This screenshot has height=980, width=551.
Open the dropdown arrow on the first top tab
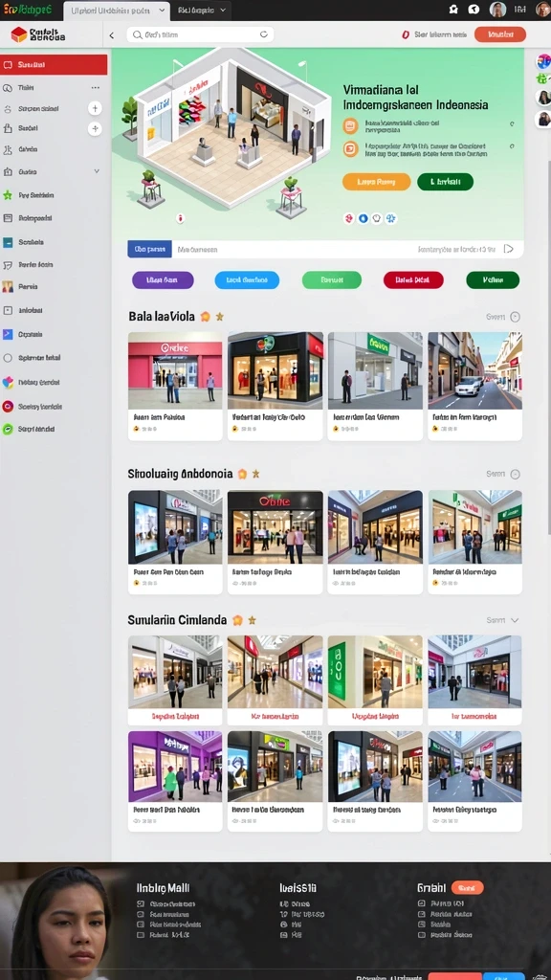(162, 11)
